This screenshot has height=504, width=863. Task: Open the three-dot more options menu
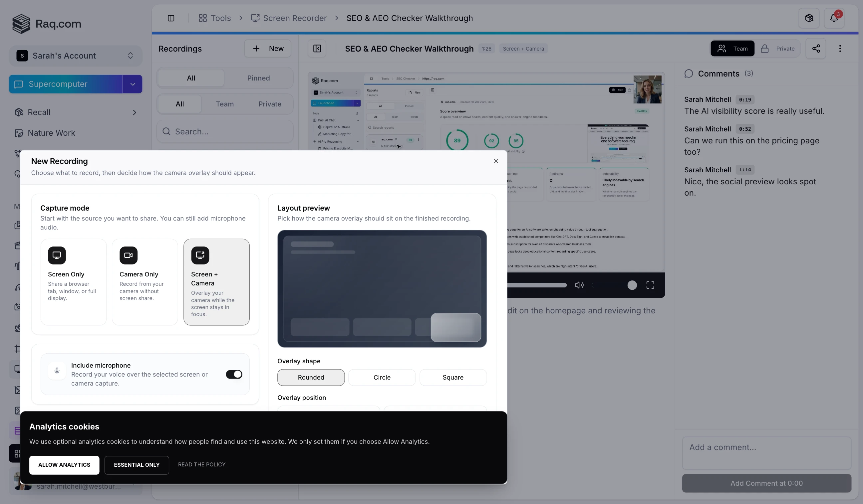click(840, 49)
